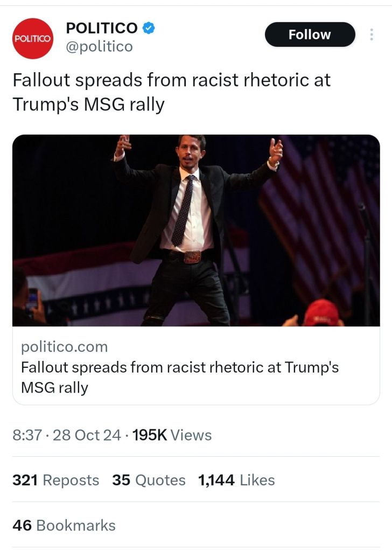
Task: Open the @politico handle link
Action: pyautogui.click(x=99, y=47)
